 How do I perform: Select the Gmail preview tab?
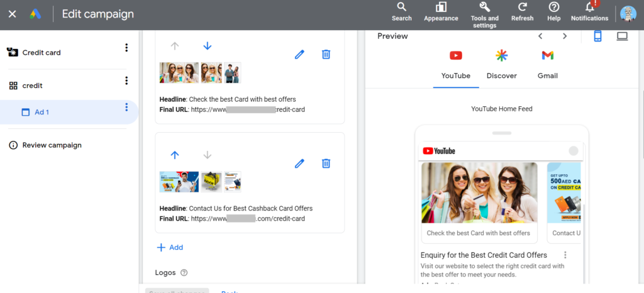[x=547, y=65]
